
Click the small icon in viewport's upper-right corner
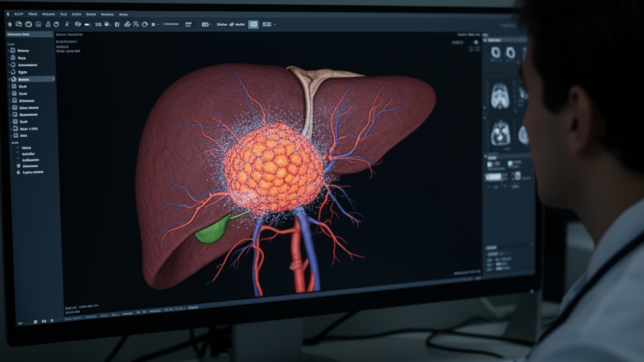(x=476, y=42)
